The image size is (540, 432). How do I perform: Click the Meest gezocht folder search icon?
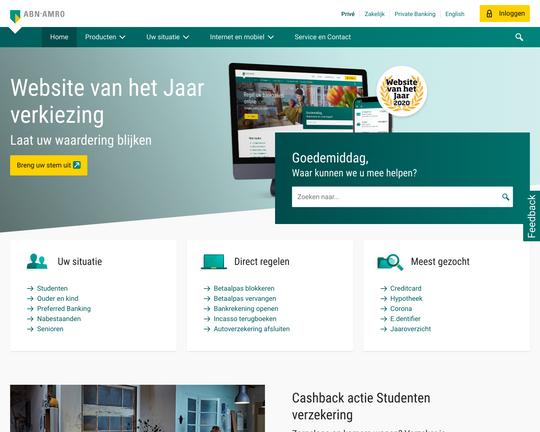click(x=390, y=262)
